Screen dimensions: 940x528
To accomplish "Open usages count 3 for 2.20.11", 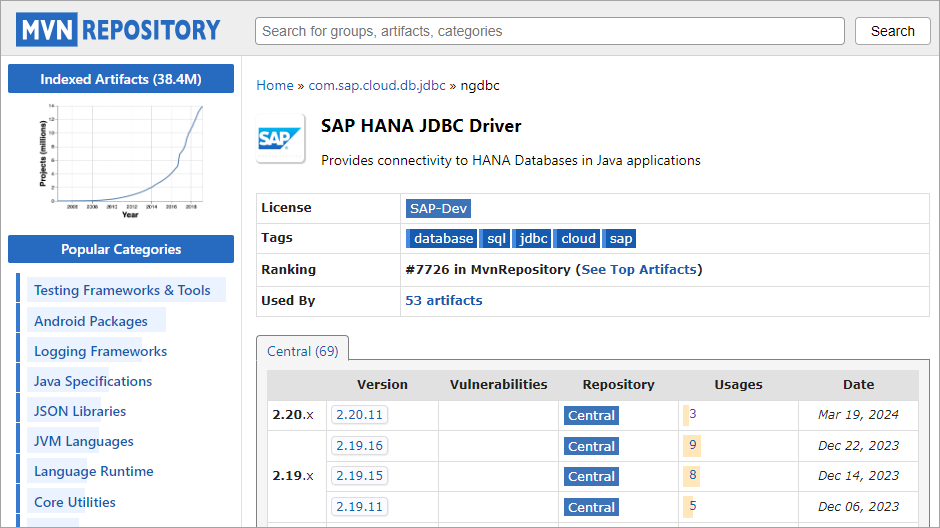I will click(x=692, y=414).
